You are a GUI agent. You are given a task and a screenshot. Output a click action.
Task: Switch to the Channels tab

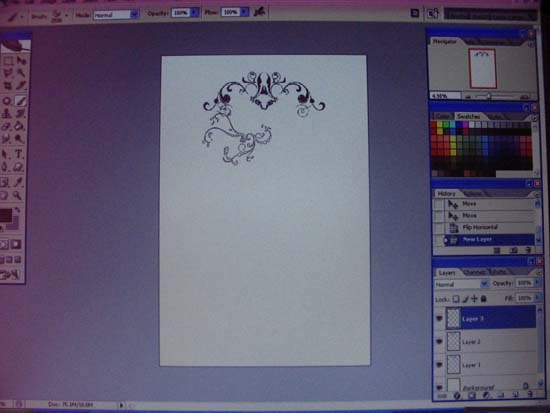coord(474,272)
